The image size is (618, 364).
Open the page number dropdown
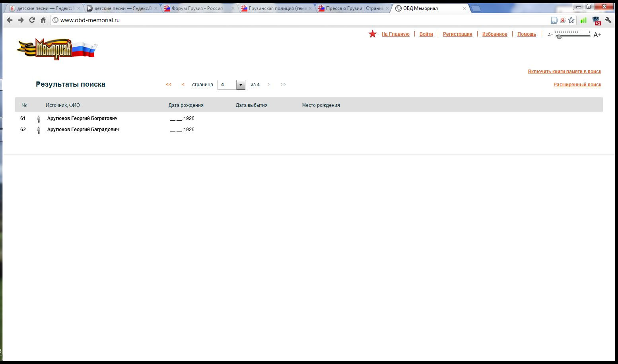241,85
